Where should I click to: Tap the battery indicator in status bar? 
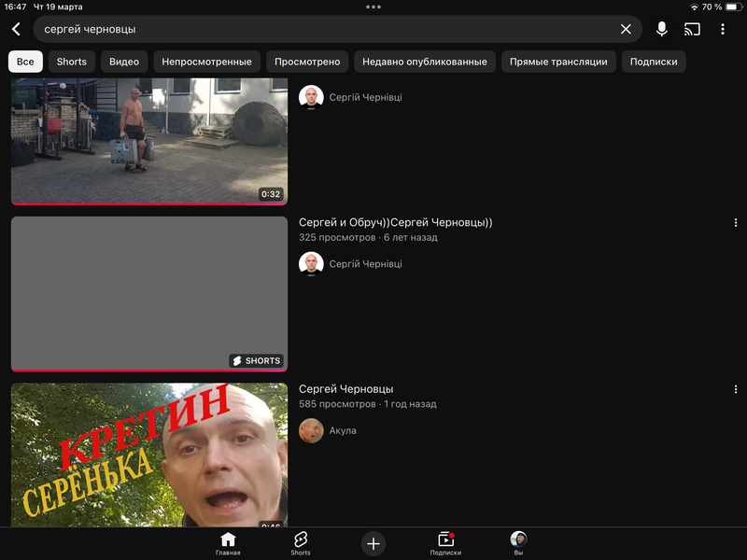click(x=733, y=7)
